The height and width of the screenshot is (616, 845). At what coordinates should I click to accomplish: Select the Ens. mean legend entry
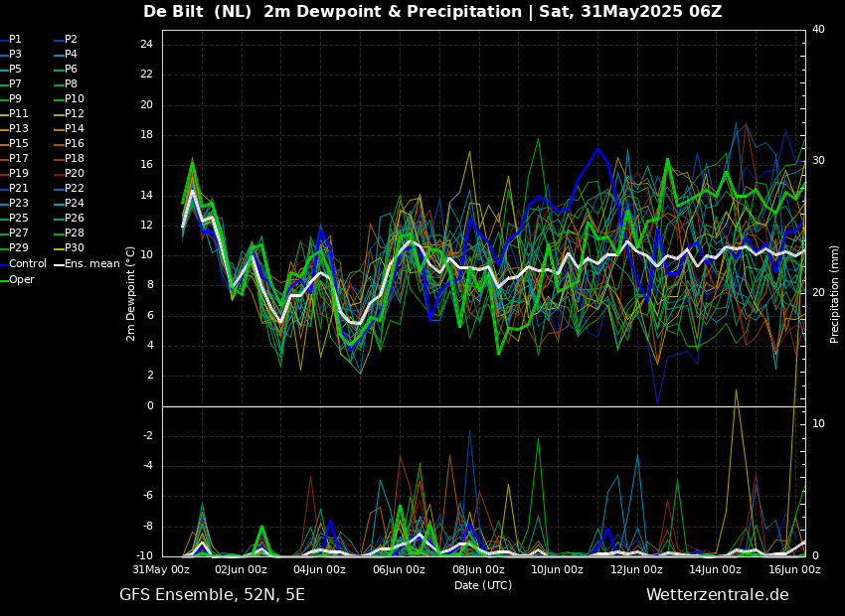(87, 264)
